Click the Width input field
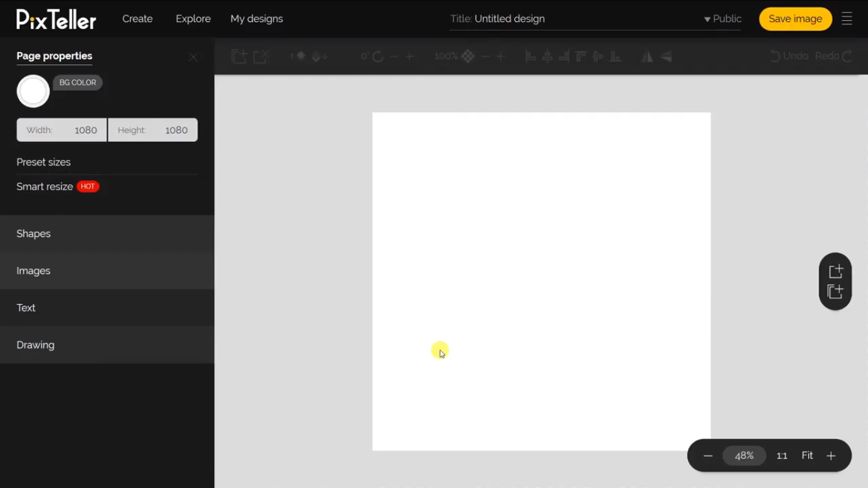 (62, 130)
